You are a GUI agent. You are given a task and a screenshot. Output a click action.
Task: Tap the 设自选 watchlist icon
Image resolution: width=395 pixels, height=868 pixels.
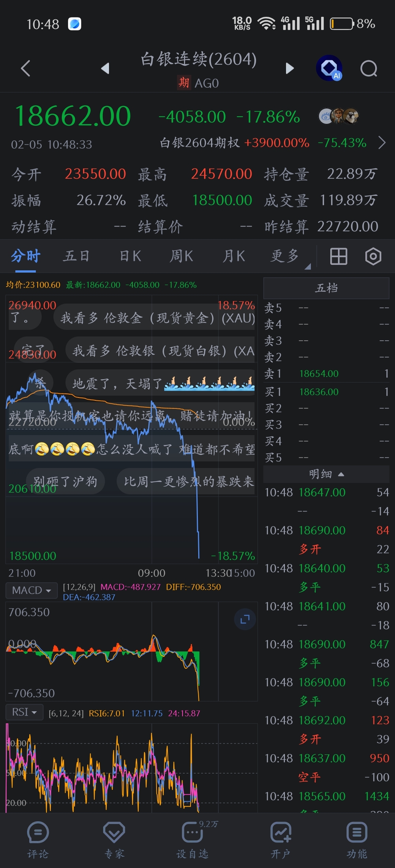pyautogui.click(x=192, y=840)
